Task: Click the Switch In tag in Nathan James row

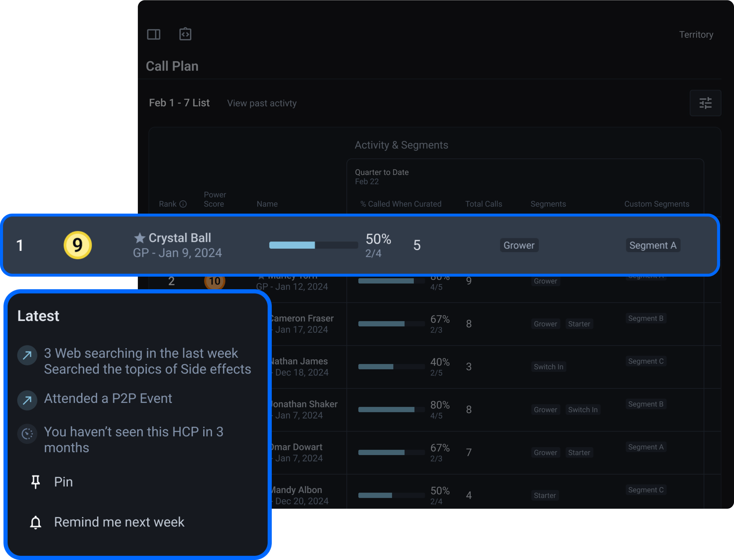Action: [x=548, y=367]
